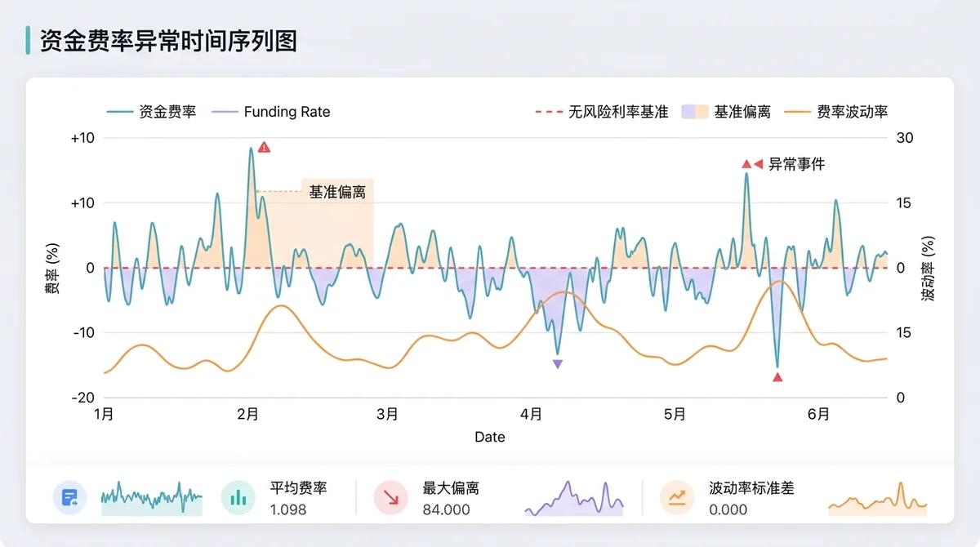Open the teal sparkline thumbnail
Viewport: 980px width, 547px height.
152,497
